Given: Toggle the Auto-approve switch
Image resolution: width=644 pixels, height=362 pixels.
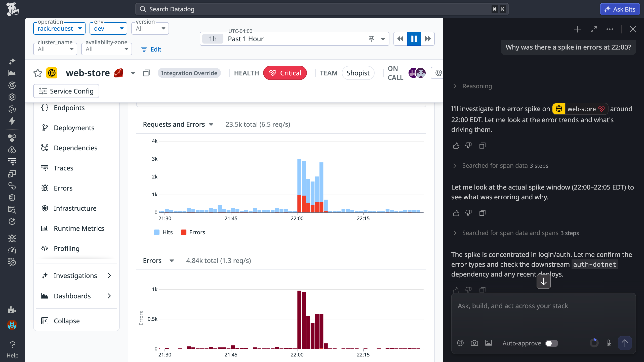Looking at the screenshot, I should pos(552,343).
